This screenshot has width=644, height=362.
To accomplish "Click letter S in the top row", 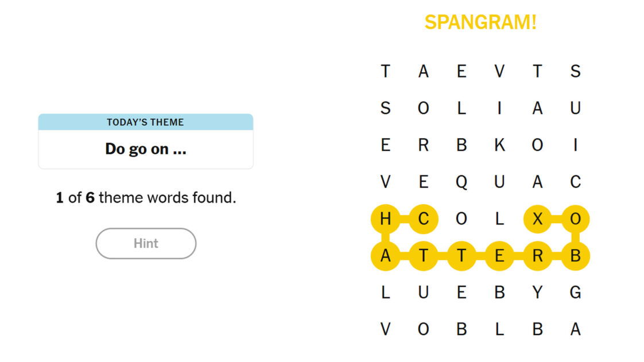I will (575, 71).
